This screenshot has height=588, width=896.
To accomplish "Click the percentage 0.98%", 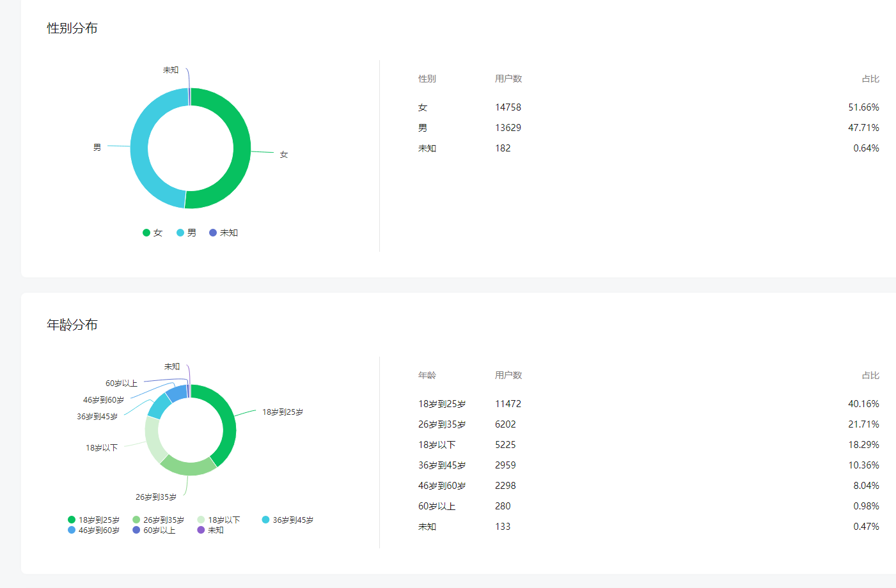I will (x=866, y=506).
